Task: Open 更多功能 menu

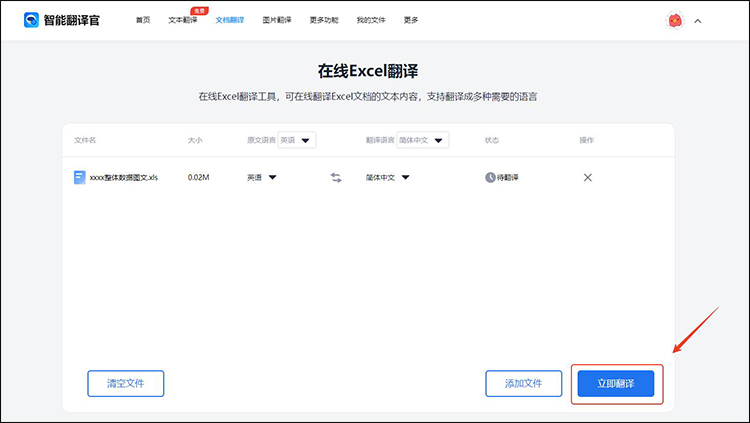Action: tap(324, 20)
